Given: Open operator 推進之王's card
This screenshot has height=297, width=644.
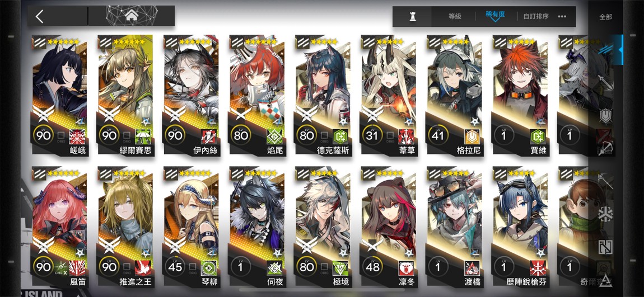Looking at the screenshot, I should 125,227.
